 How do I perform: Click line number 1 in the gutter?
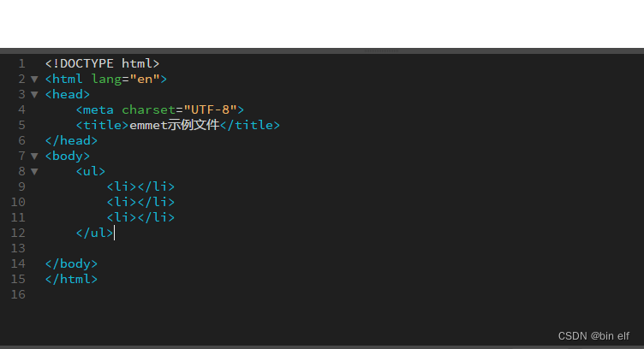coord(21,63)
